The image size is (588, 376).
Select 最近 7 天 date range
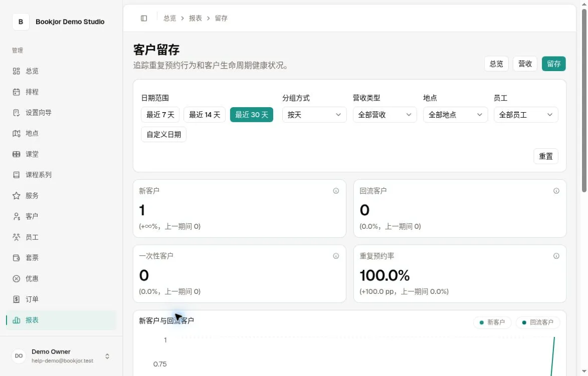[x=160, y=115]
